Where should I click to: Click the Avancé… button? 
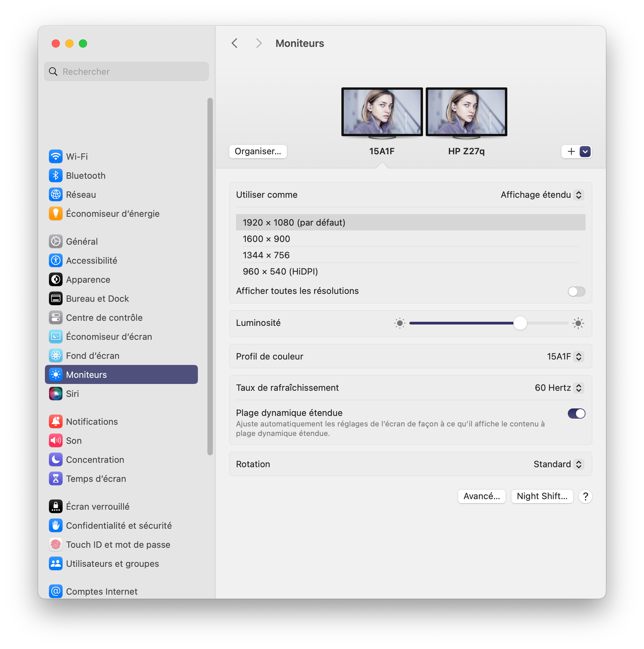481,496
